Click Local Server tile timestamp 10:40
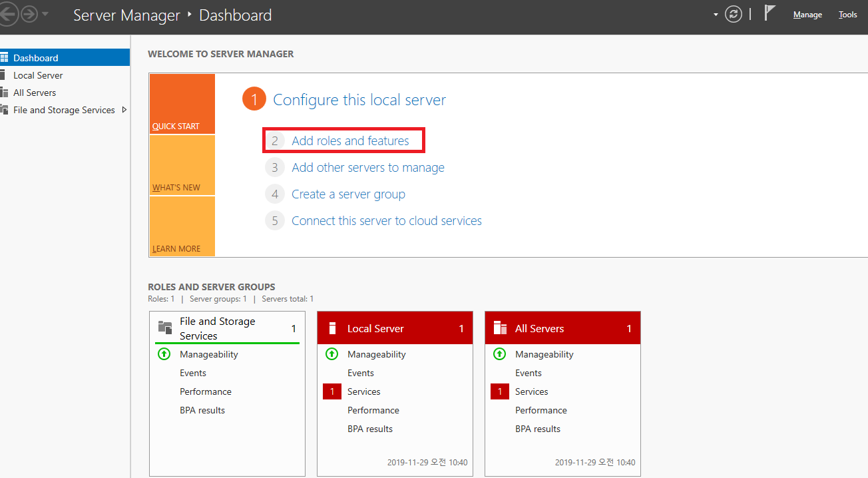Image resolution: width=868 pixels, height=478 pixels. pyautogui.click(x=427, y=462)
